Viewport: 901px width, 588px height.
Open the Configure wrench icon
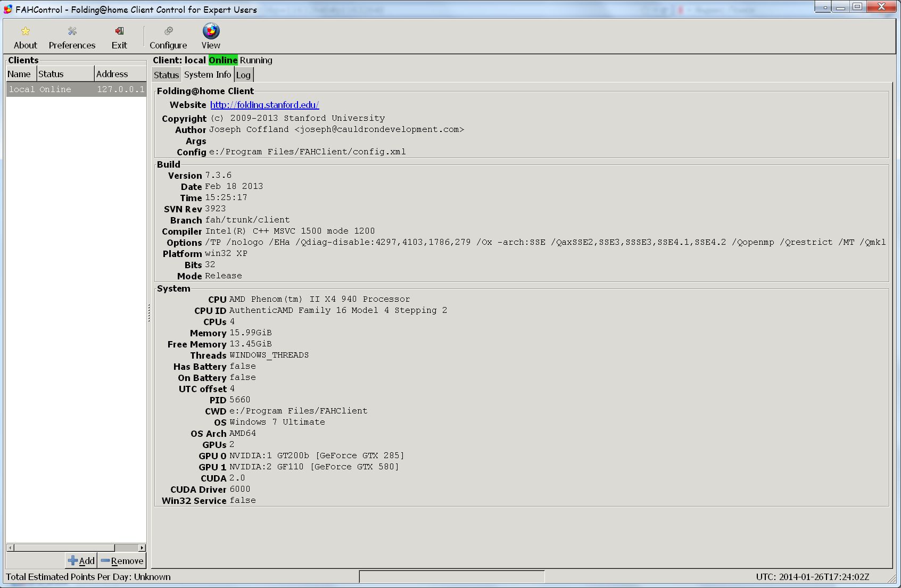(x=168, y=31)
